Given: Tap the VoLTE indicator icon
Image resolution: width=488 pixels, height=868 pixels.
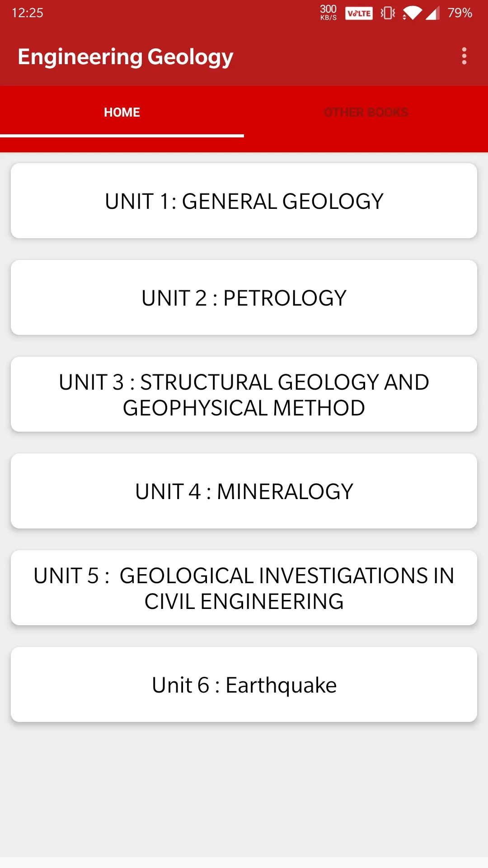Looking at the screenshot, I should 359,13.
